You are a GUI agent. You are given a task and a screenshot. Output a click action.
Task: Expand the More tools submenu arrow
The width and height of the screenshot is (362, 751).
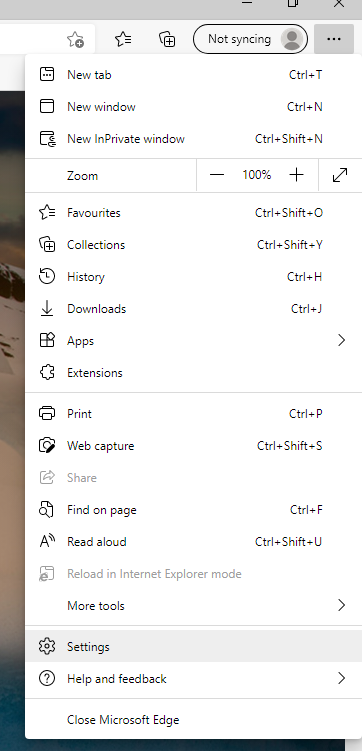341,606
